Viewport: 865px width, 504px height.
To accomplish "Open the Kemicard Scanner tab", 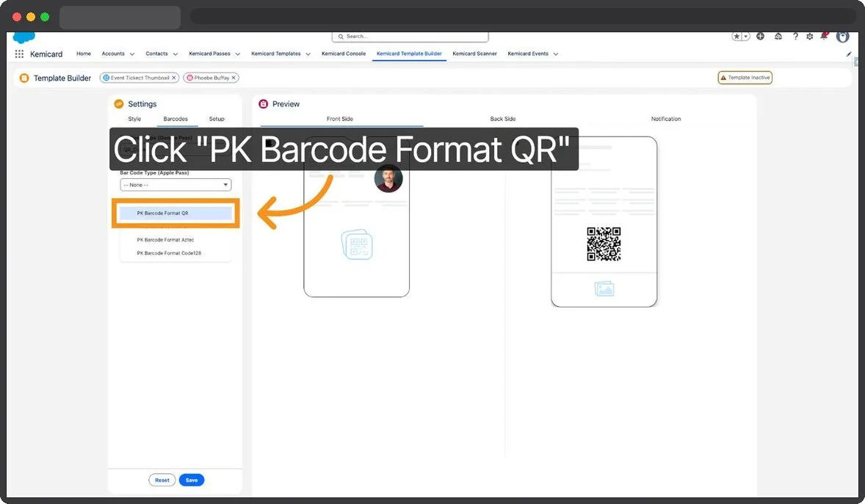I will tap(474, 54).
